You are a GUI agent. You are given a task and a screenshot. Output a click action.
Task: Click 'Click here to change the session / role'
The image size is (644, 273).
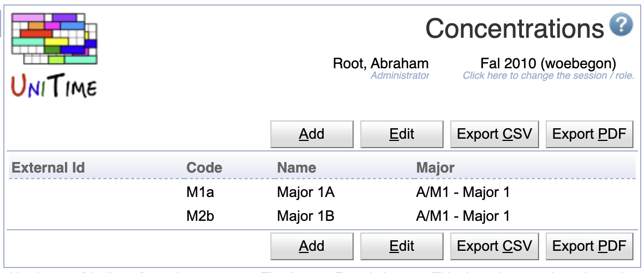(549, 76)
